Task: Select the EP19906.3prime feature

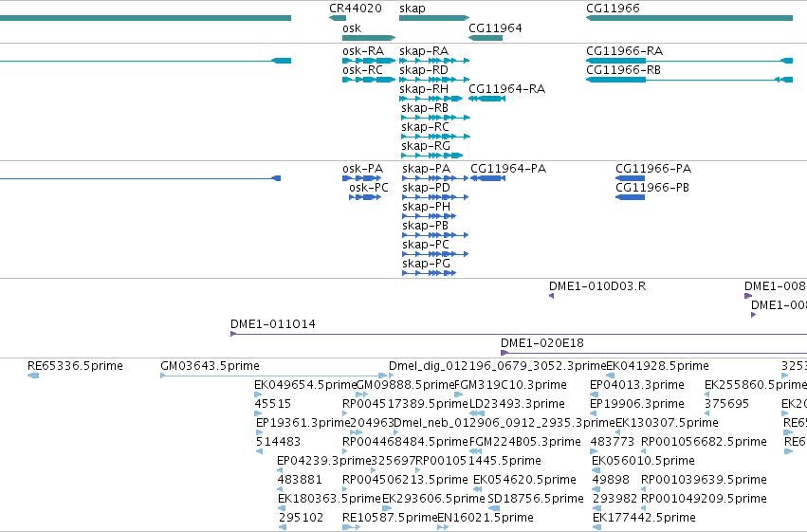Action: pyautogui.click(x=593, y=413)
